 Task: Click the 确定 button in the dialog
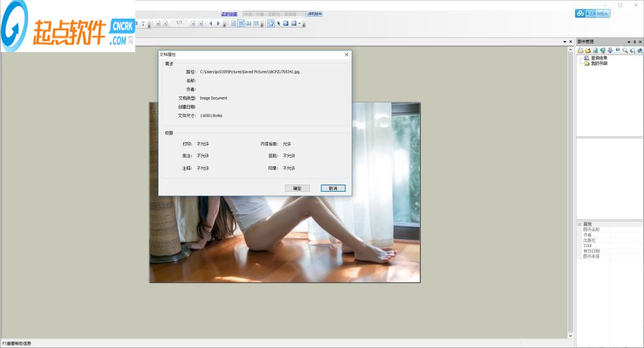coord(297,188)
